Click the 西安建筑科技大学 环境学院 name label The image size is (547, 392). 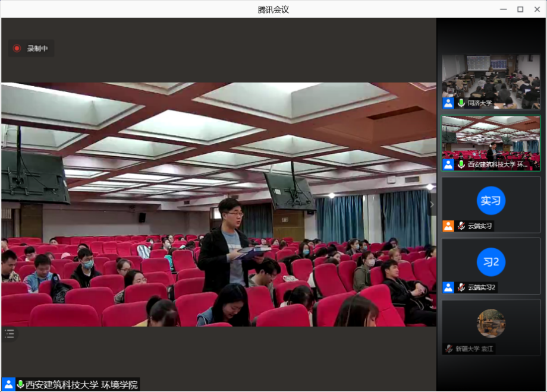click(82, 384)
